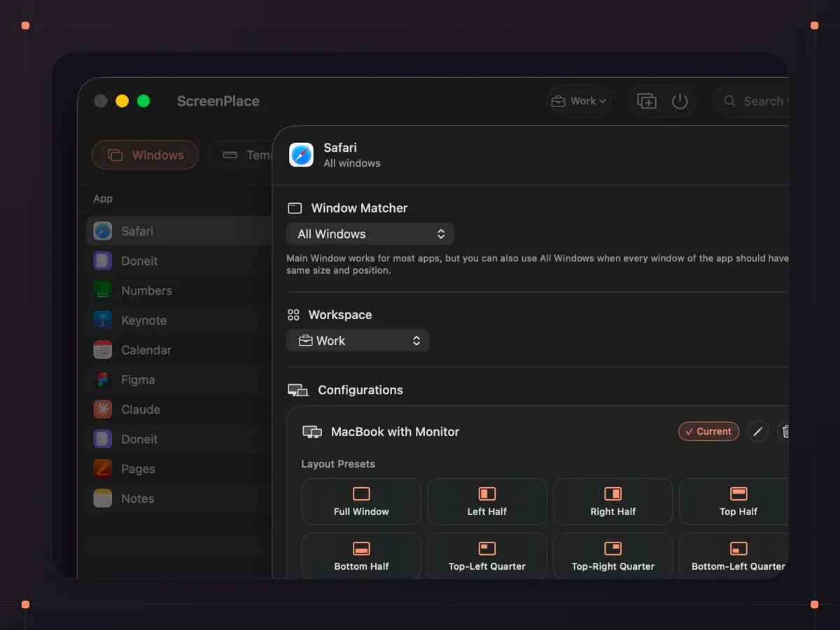Click the Layout Presets label
This screenshot has height=630, width=840.
click(x=338, y=464)
